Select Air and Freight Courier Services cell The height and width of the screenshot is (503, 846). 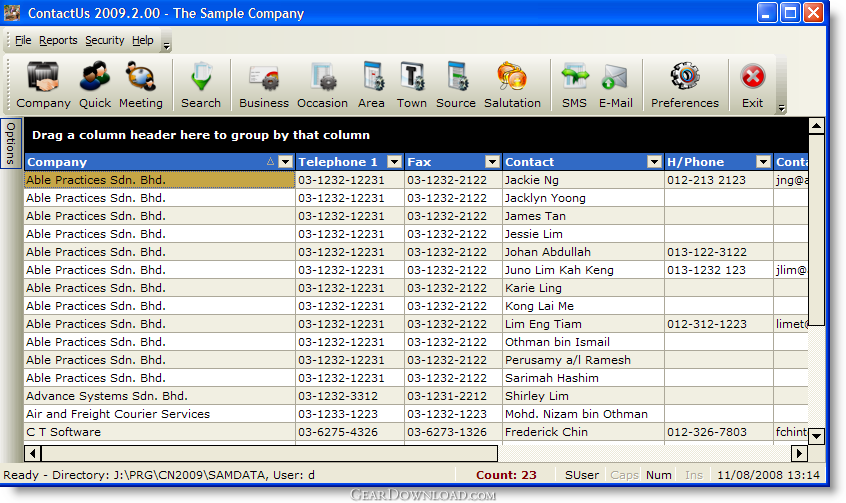coord(160,414)
